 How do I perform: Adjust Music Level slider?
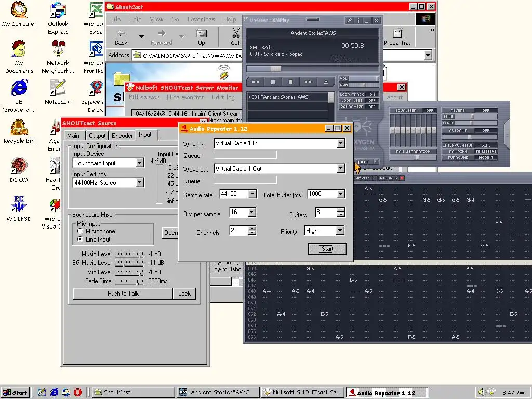(x=129, y=254)
